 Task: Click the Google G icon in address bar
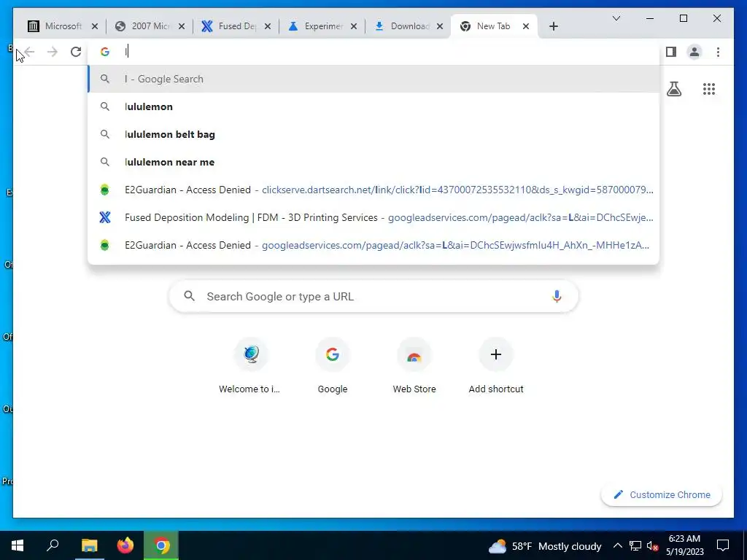105,52
